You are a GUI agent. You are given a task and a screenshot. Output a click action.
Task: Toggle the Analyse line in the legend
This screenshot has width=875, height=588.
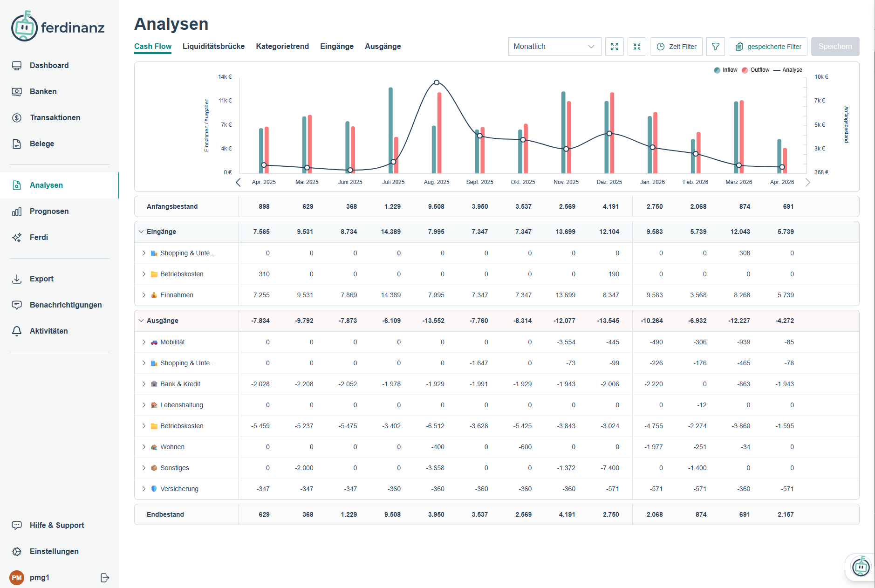coord(788,69)
